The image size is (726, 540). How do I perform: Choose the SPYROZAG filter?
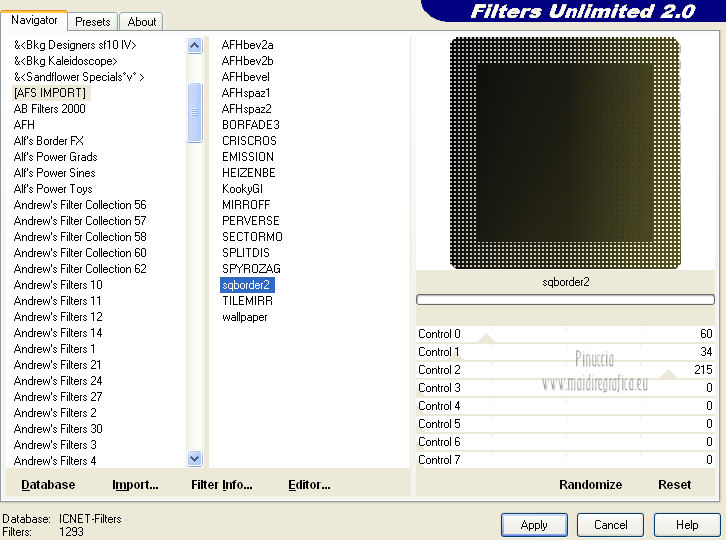[251, 269]
